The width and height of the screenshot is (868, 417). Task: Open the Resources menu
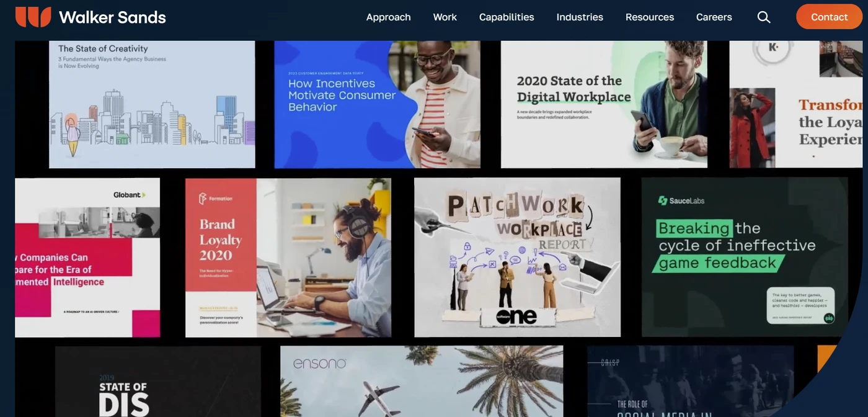pos(650,17)
